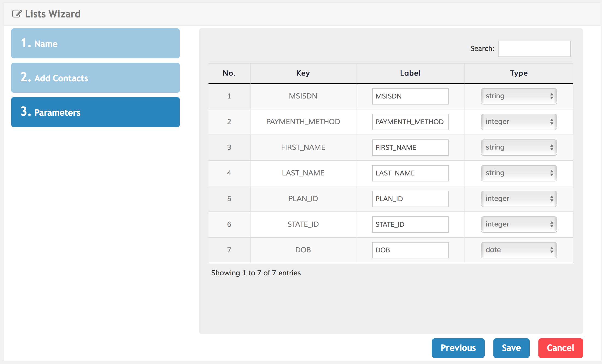The height and width of the screenshot is (364, 602).
Task: Click the Lists Wizard edit icon
Action: pyautogui.click(x=17, y=14)
